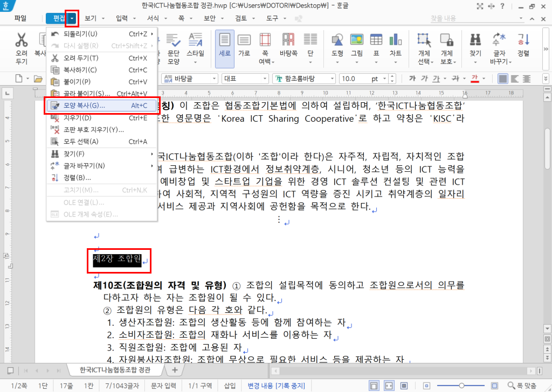Open the 찾기 binoculars ribbon tool
This screenshot has width=552, height=392.
(475, 48)
